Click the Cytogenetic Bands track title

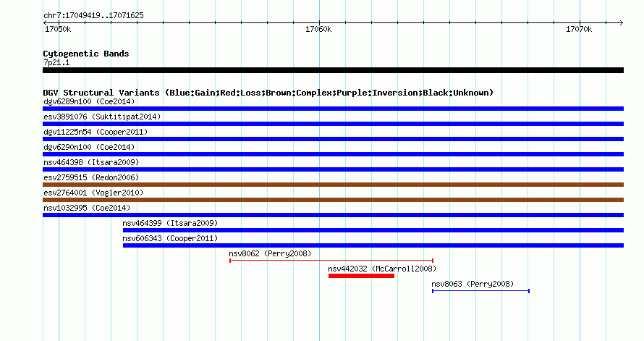point(86,54)
